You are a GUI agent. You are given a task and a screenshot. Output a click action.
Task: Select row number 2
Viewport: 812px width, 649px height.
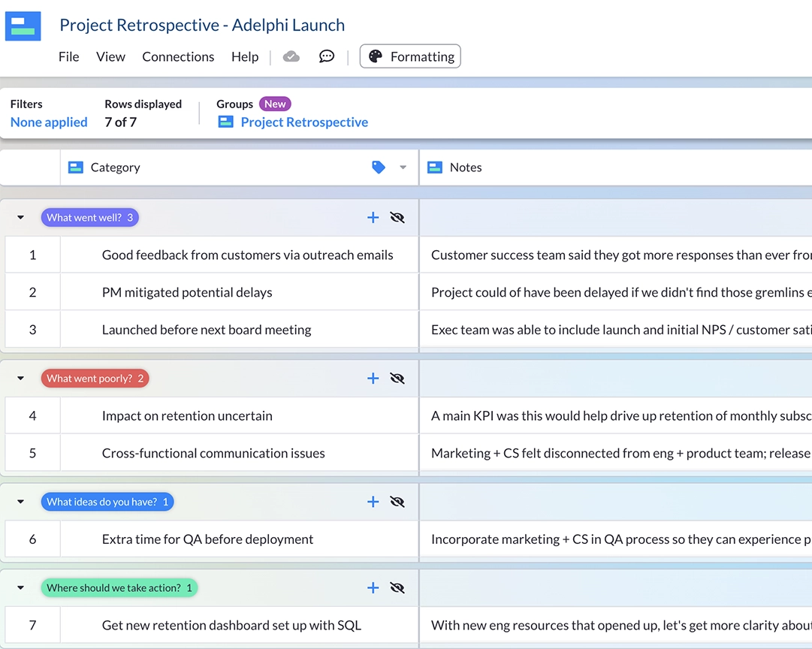(x=32, y=292)
